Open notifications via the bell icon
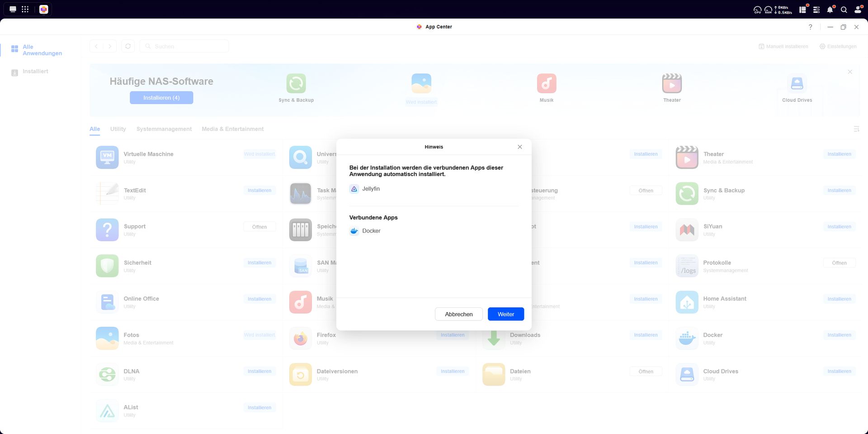 point(830,9)
